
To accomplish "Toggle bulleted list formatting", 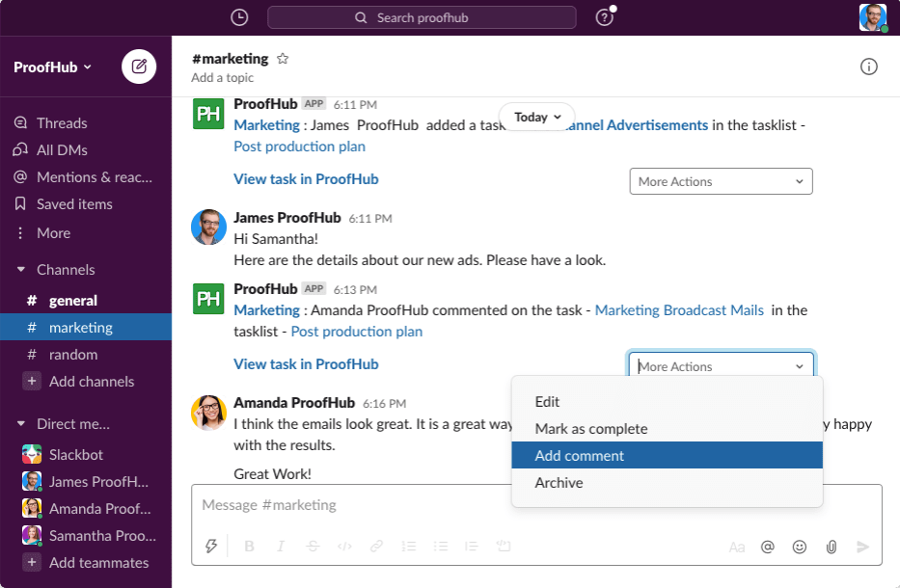I will tap(440, 547).
